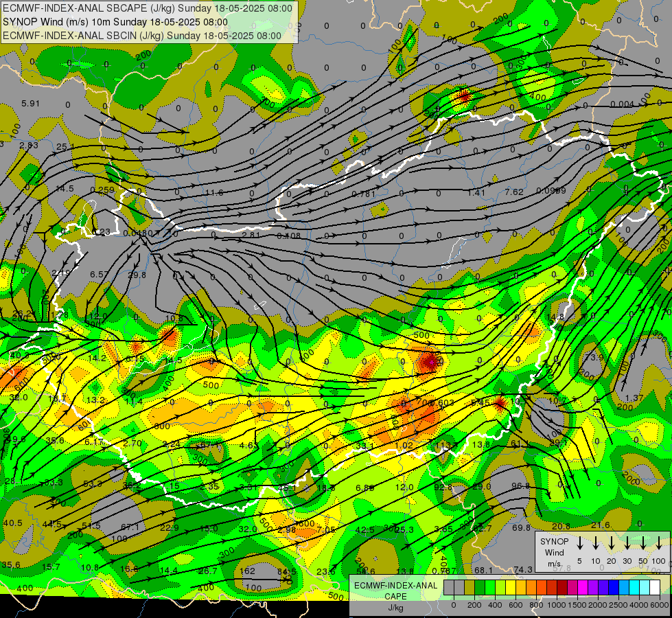
Task: Choose the cyan swatch in the CAPE legend
Action: tap(634, 588)
